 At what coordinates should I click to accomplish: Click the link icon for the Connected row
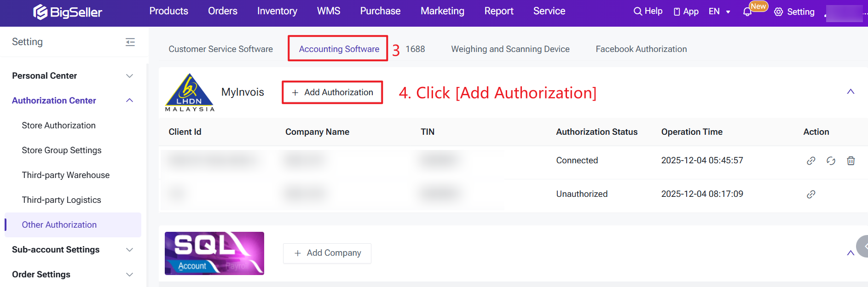(811, 161)
